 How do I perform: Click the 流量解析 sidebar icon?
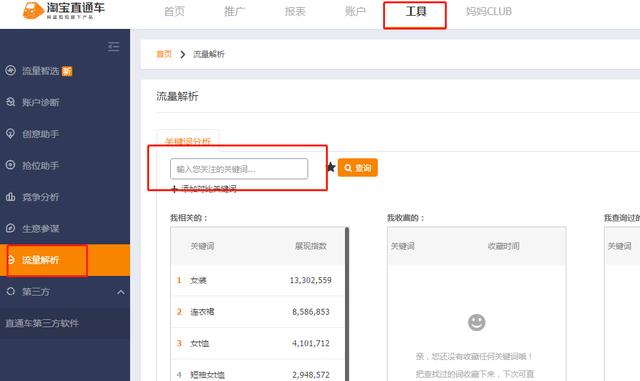pyautogui.click(x=11, y=260)
